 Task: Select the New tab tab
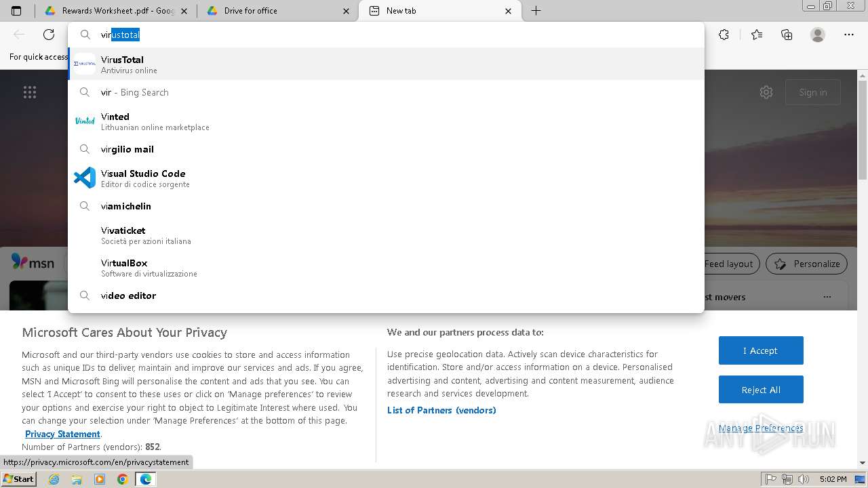[x=439, y=11]
